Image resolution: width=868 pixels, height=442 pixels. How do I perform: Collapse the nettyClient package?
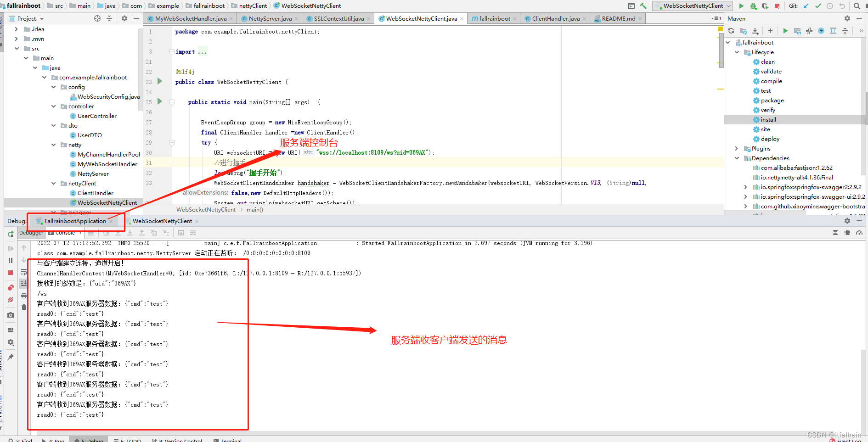pos(53,183)
